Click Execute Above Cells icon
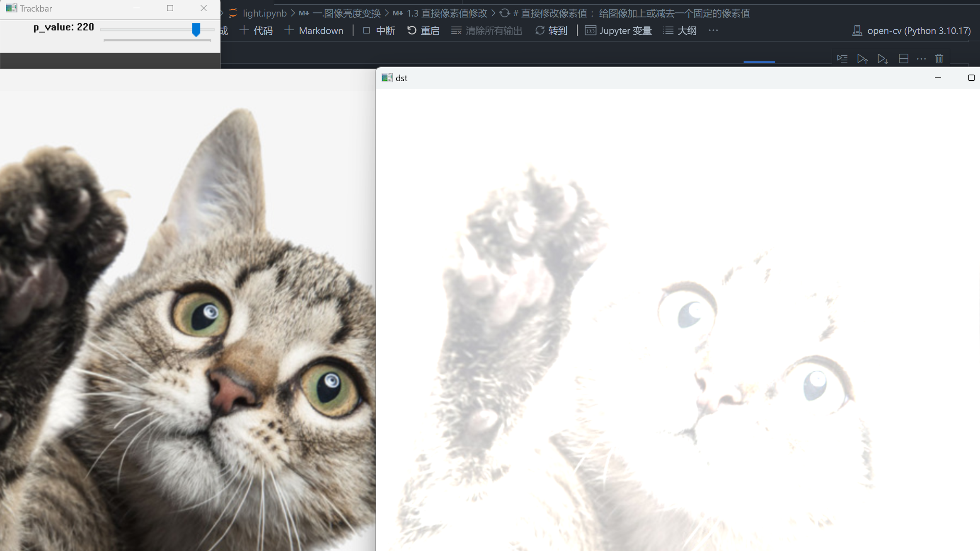This screenshot has height=551, width=980. tap(862, 58)
